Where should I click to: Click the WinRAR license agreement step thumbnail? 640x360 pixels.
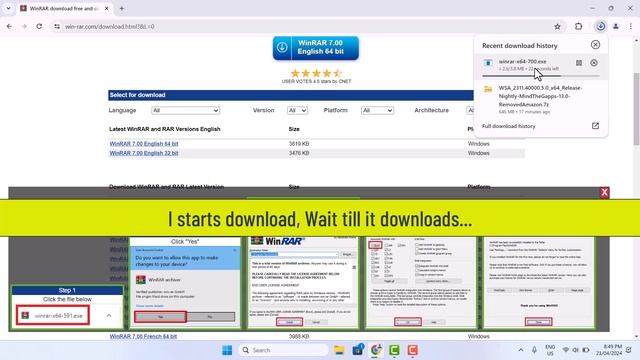point(302,282)
